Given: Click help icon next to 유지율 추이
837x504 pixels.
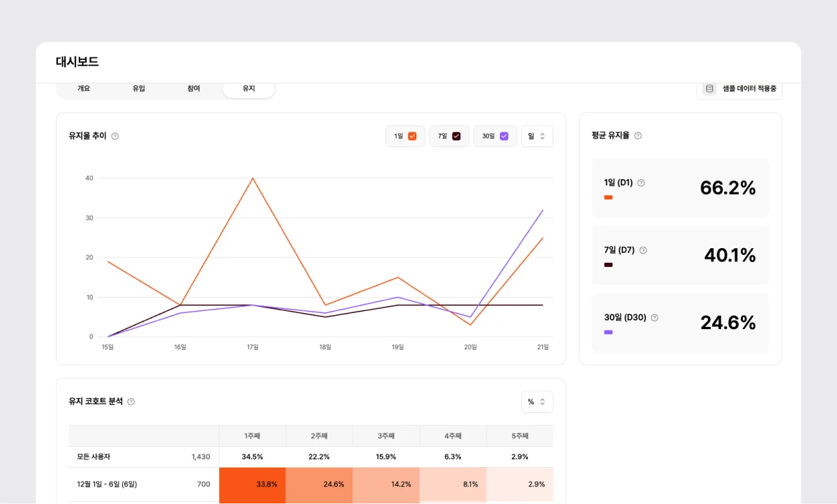Looking at the screenshot, I should (x=115, y=137).
